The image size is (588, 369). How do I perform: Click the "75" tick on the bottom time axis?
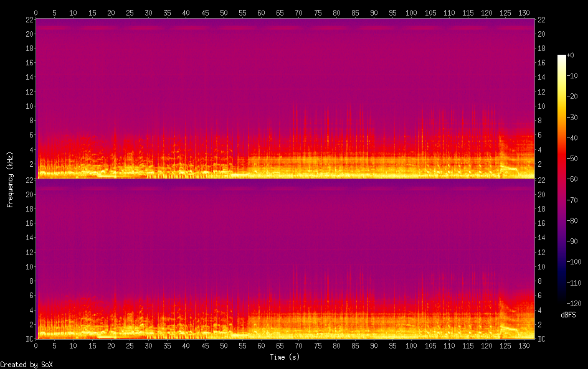click(x=318, y=346)
